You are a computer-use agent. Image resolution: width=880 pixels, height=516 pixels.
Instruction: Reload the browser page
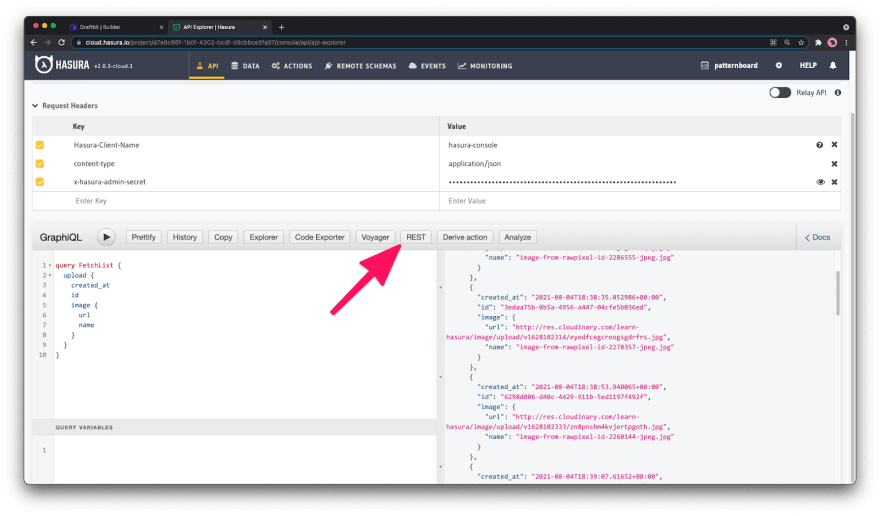pyautogui.click(x=61, y=42)
